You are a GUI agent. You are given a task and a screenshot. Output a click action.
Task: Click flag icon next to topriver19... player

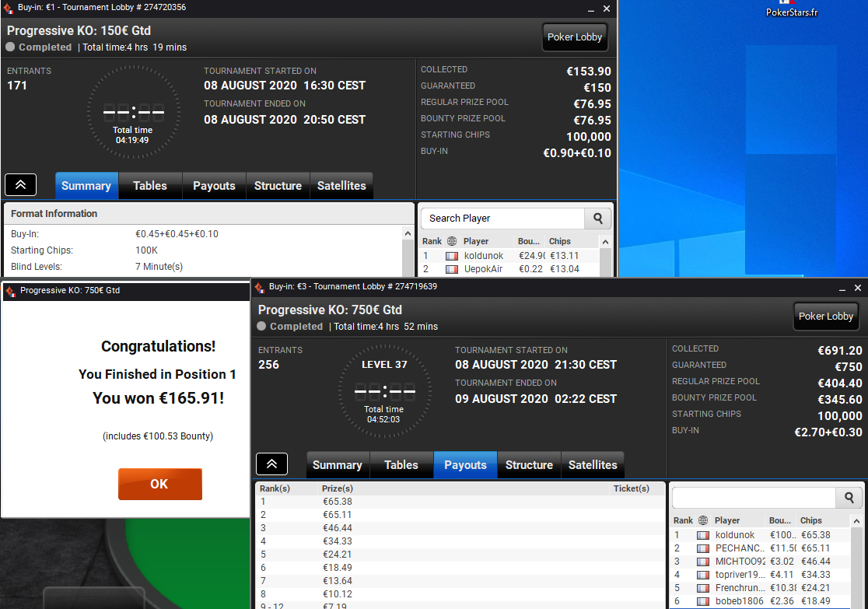(x=703, y=575)
